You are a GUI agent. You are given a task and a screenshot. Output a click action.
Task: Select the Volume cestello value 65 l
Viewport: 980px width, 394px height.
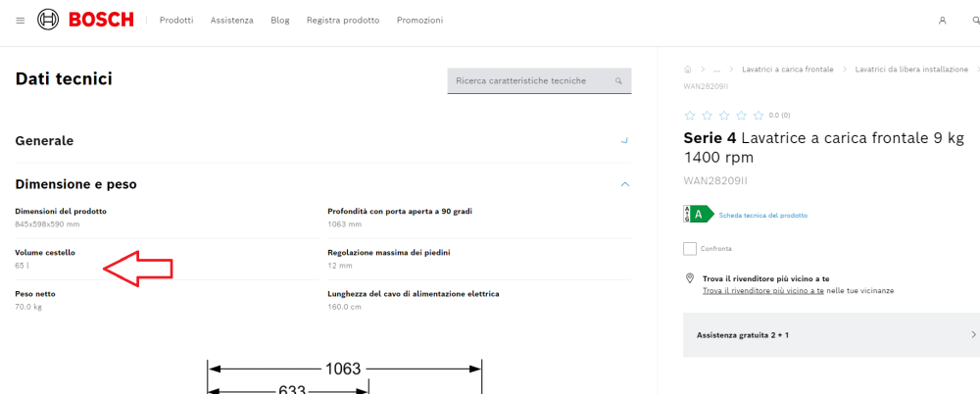click(22, 266)
